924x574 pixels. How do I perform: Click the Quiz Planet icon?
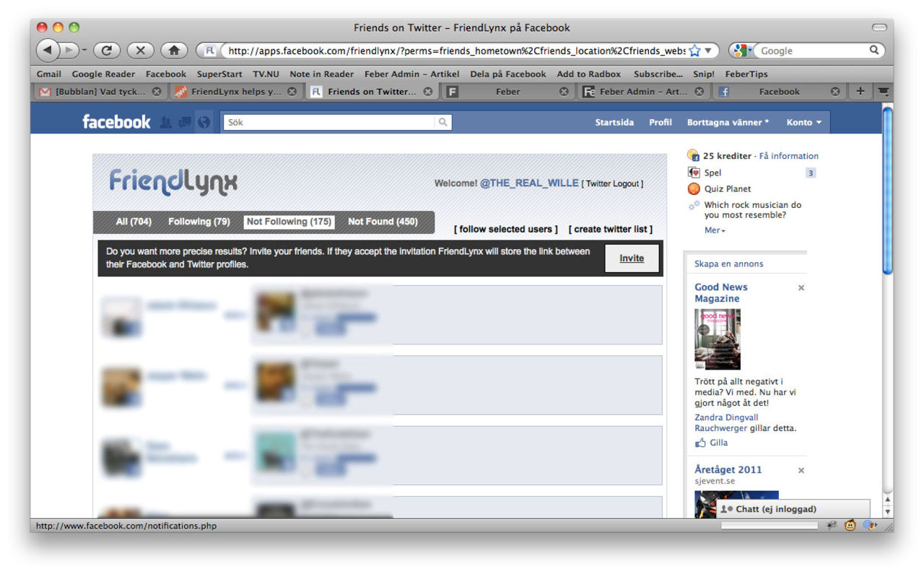[694, 189]
